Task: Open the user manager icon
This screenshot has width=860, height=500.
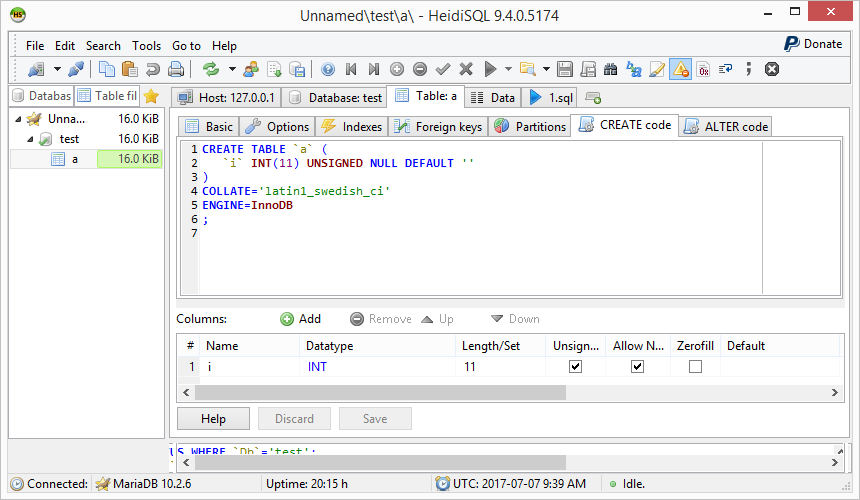Action: 250,69
